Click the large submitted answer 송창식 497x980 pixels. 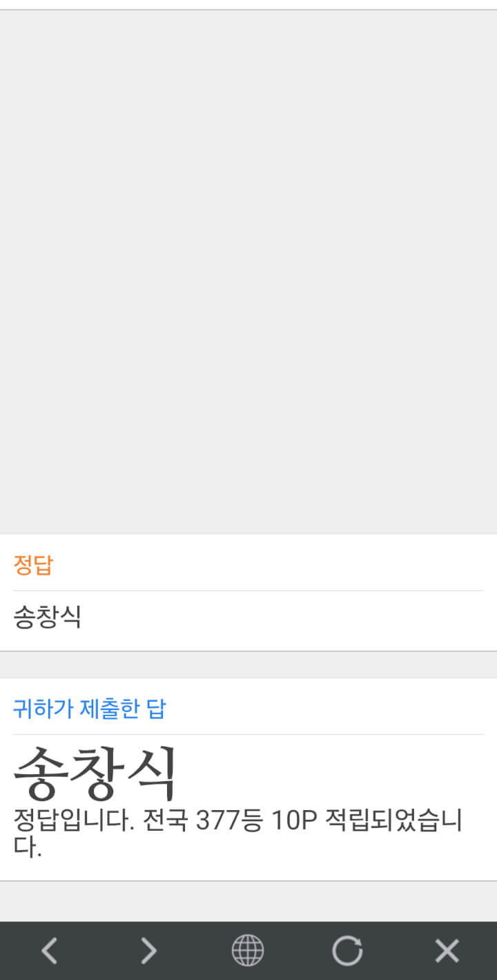[x=95, y=772]
